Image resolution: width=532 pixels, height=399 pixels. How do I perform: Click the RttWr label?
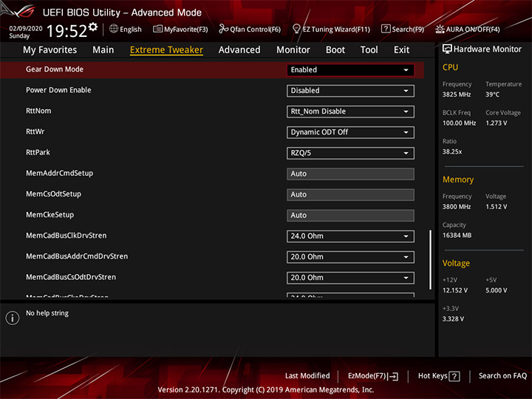tap(35, 132)
